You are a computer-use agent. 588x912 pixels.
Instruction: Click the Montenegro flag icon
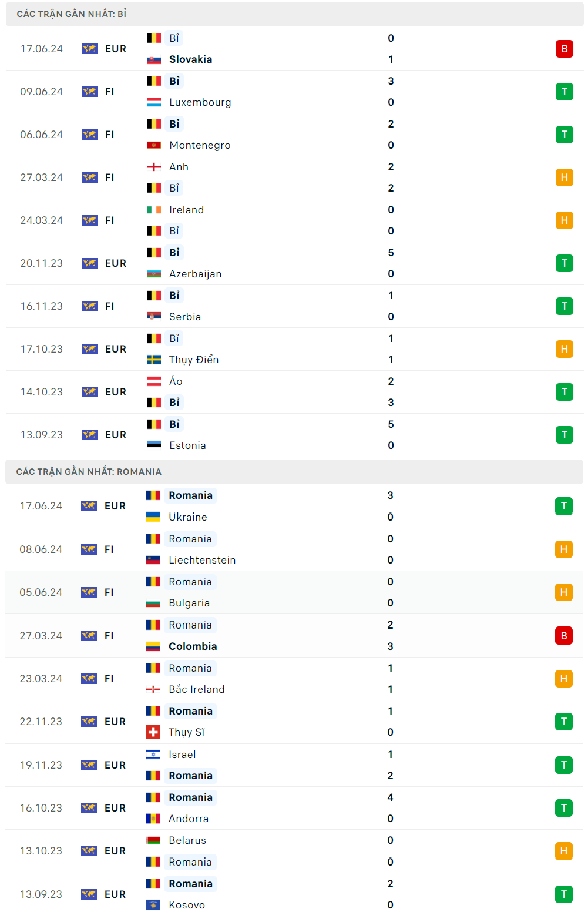pyautogui.click(x=154, y=145)
